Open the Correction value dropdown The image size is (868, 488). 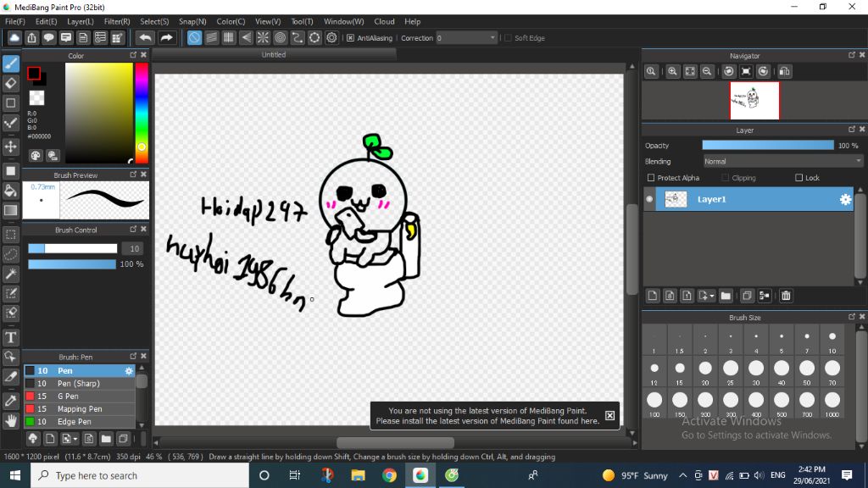coord(492,38)
